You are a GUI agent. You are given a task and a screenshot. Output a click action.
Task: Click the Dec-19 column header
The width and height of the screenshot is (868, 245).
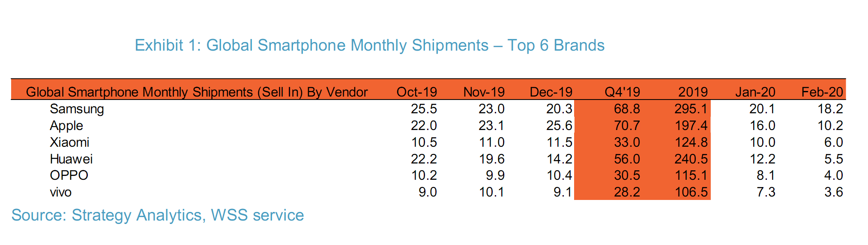click(551, 92)
